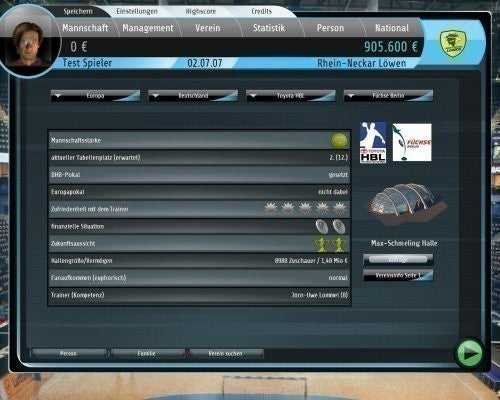Open the Mannschaft menu
Screen dimensions: 500x400
pos(85,28)
